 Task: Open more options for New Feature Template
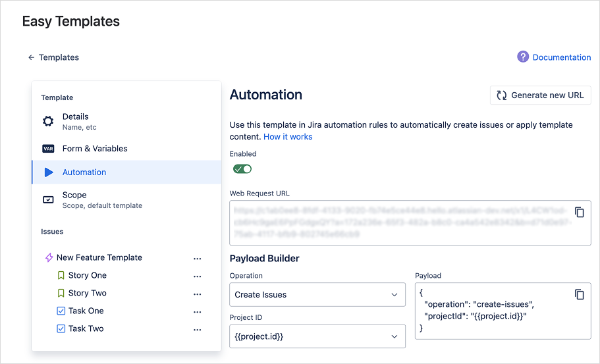pyautogui.click(x=197, y=259)
